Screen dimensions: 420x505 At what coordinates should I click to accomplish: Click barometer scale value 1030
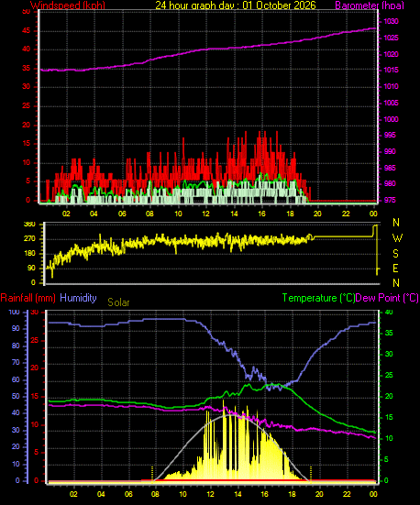tap(391, 22)
